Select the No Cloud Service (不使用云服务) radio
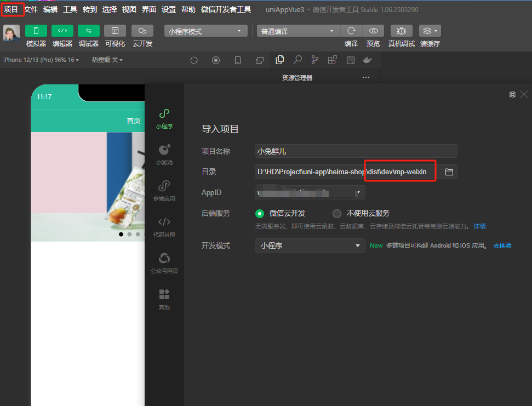Image resolution: width=532 pixels, height=406 pixels. click(x=337, y=214)
